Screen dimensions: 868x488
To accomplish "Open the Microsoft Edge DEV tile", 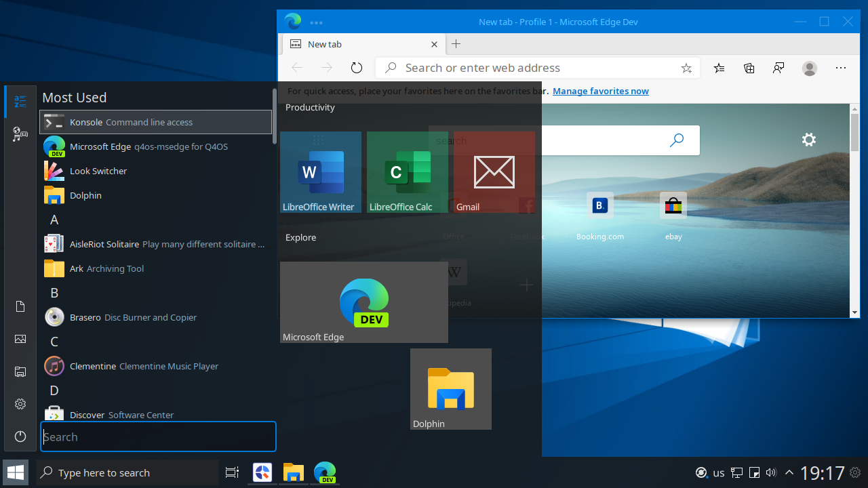I will (364, 302).
